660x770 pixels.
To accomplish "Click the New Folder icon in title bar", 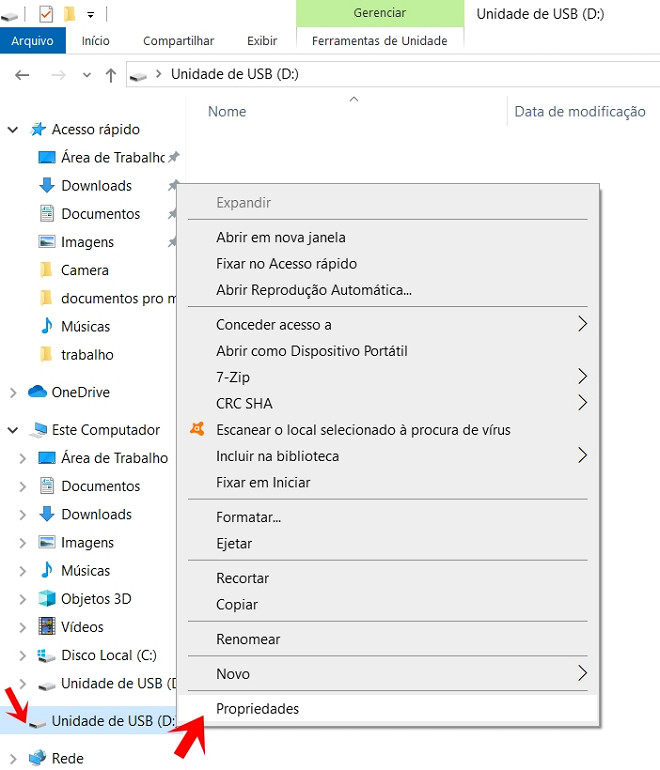I will [70, 14].
